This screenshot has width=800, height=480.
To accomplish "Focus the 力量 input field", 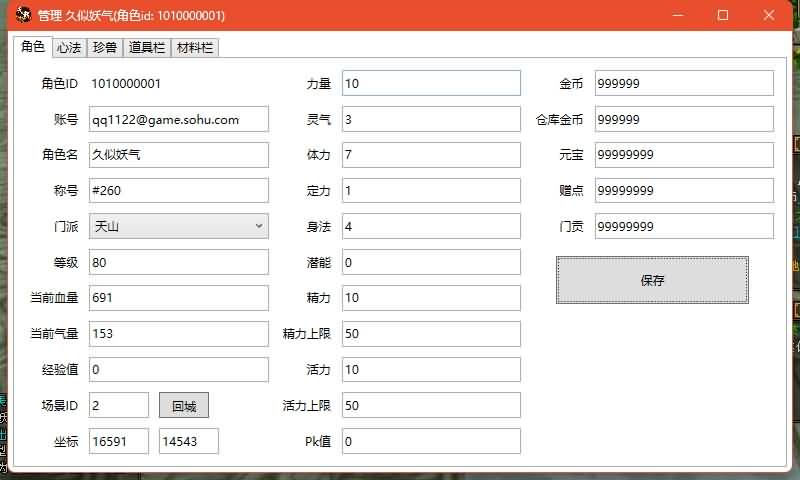I will (431, 83).
